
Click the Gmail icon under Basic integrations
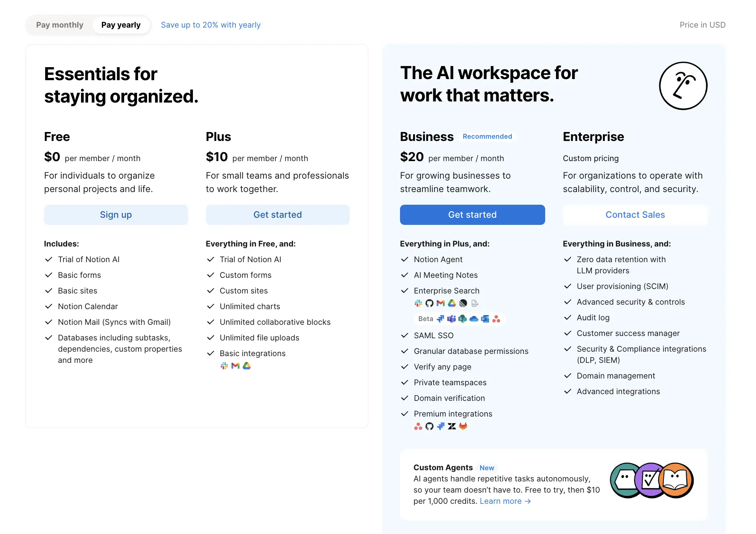(x=235, y=366)
